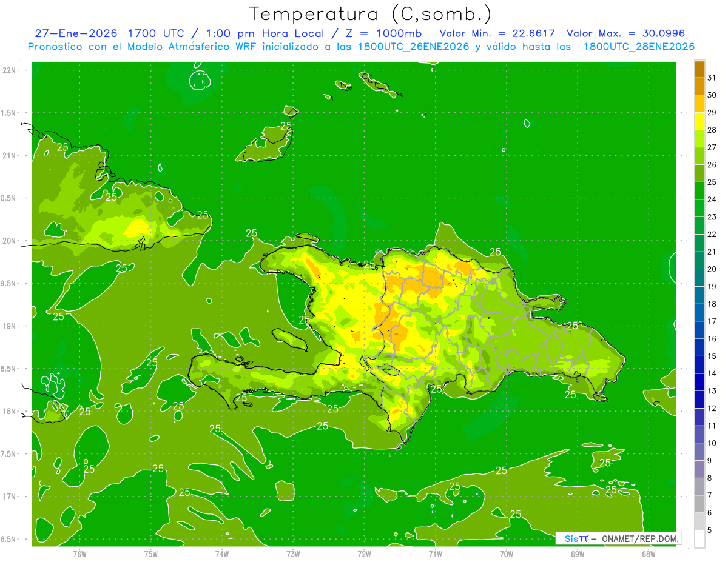Viewport: 728px width, 562px height.
Task: Click the '74W' longitude axis label
Action: click(222, 554)
